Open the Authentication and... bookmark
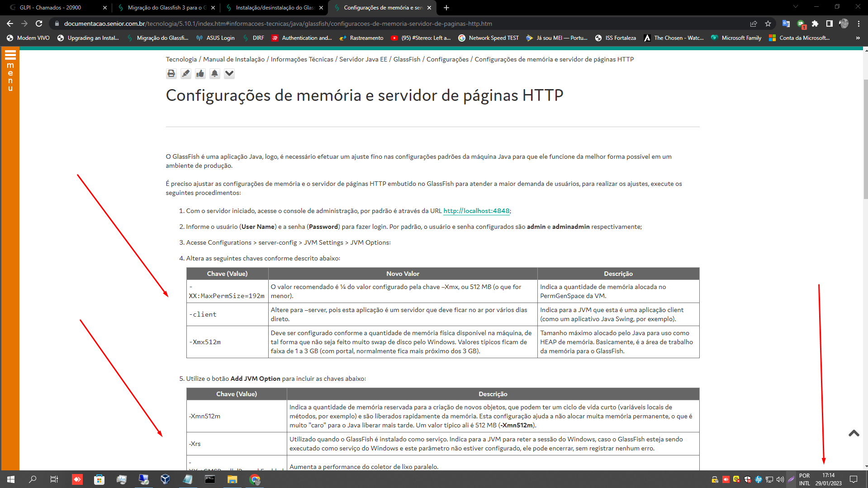This screenshot has height=488, width=868. pos(302,38)
